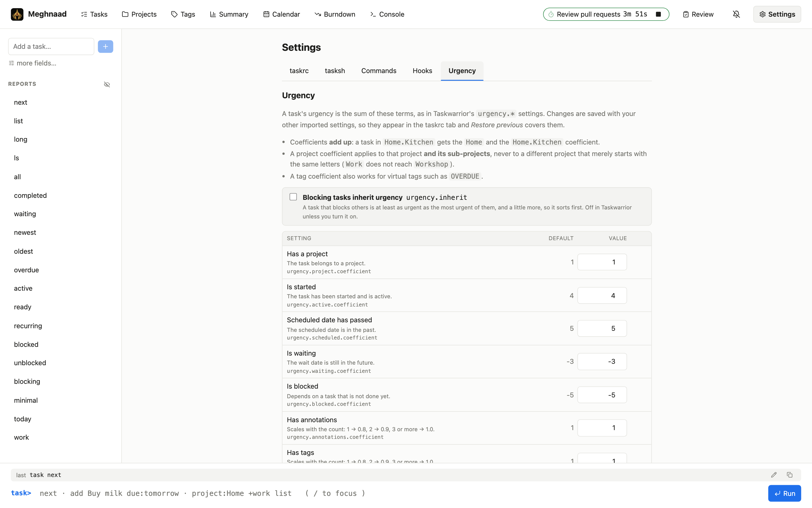
Task: Switch to the taskrc tab
Action: [299, 71]
